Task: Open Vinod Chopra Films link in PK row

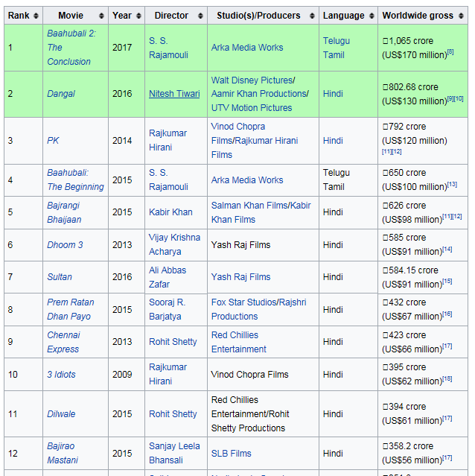Action: (x=238, y=133)
